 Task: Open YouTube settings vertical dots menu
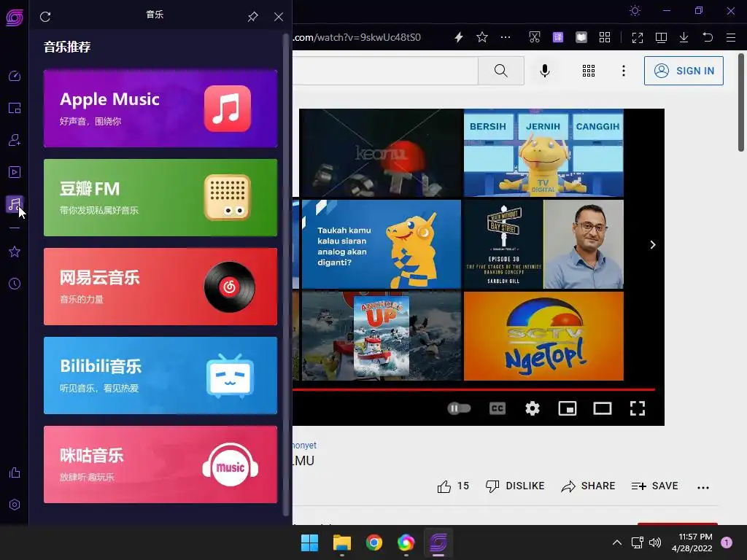pos(624,71)
